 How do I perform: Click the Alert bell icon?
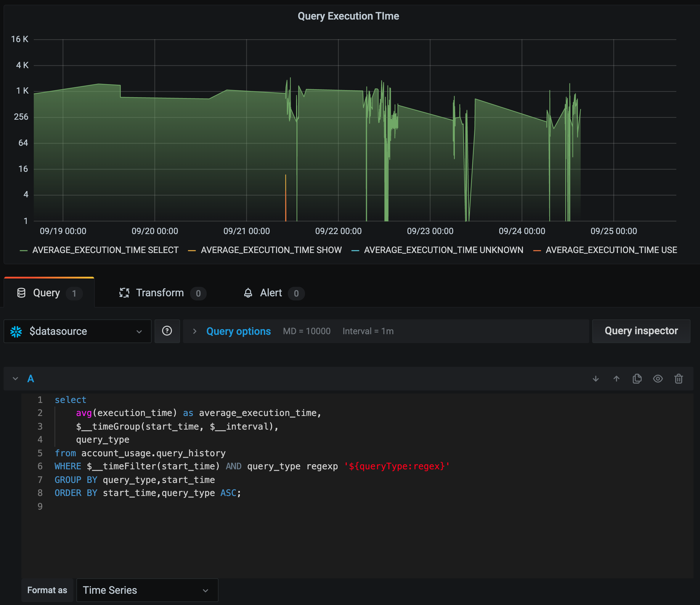tap(248, 293)
